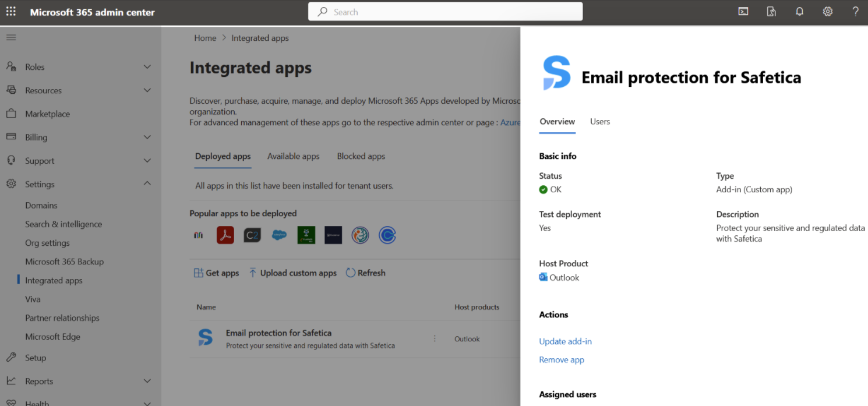Toggle the app grid launcher open

(x=10, y=11)
